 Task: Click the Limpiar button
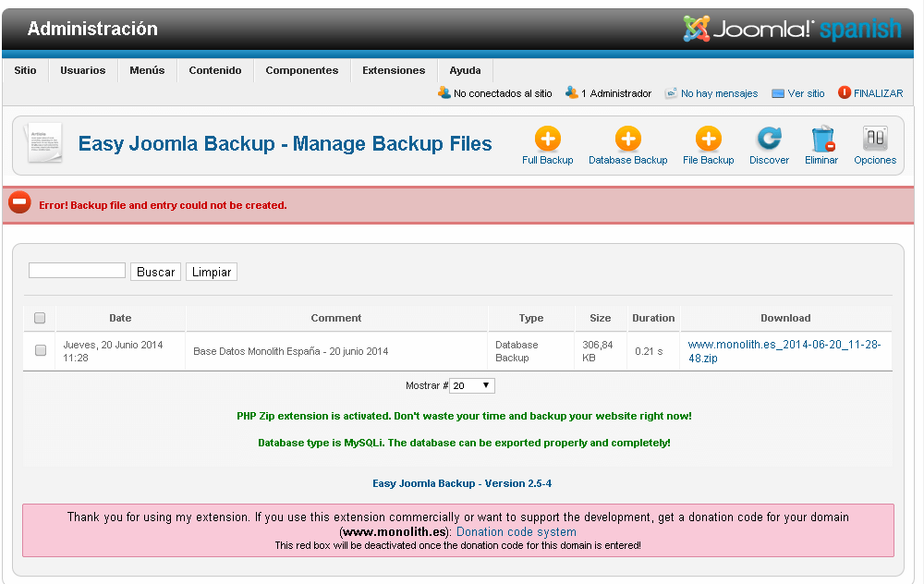click(212, 272)
